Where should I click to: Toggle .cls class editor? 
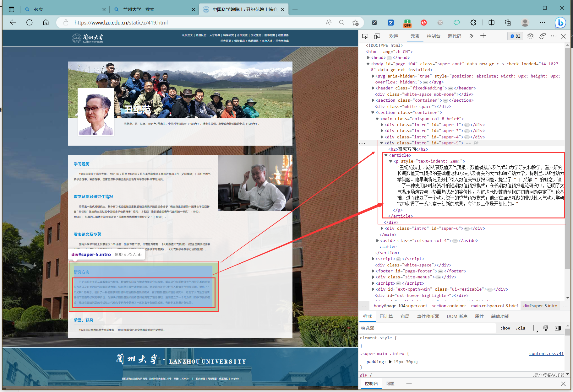(x=521, y=328)
